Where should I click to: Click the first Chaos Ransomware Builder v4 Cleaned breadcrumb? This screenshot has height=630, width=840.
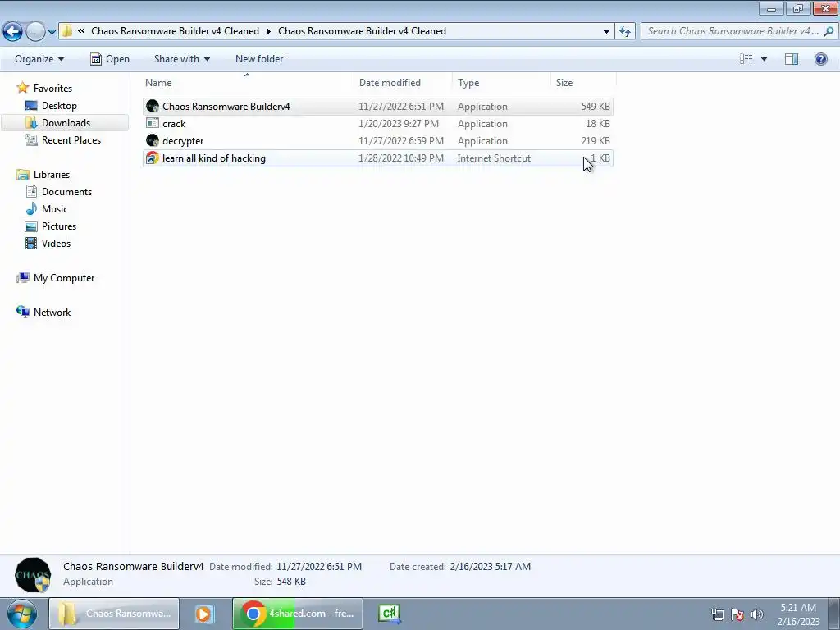[176, 31]
